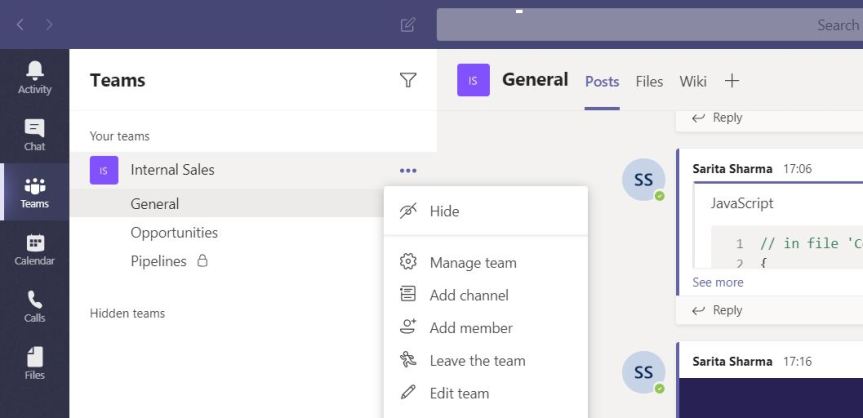Choose Leave the team option
Screen dimensions: 863x418
click(476, 360)
